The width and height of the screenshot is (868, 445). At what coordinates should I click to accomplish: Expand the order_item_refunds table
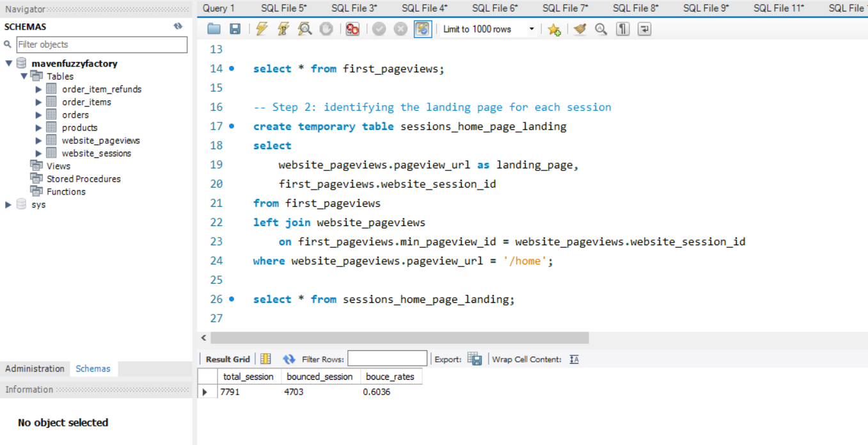(x=39, y=89)
